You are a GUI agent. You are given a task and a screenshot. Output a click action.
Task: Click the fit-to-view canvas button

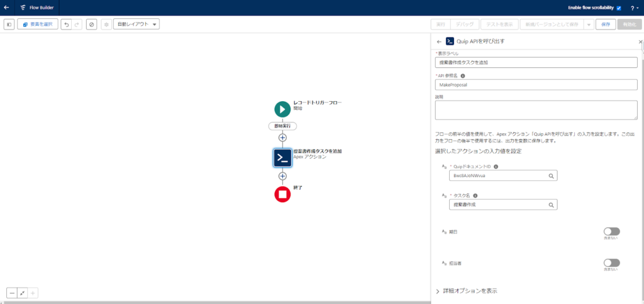[23, 293]
